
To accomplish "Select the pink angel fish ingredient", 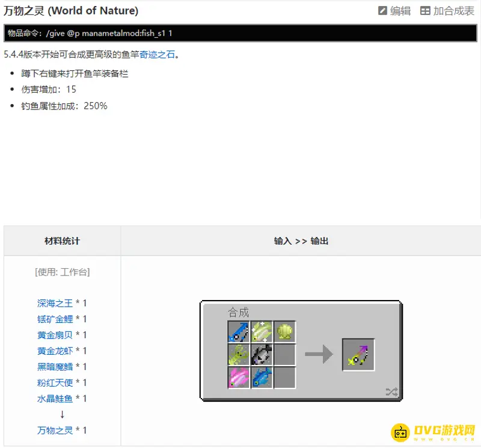I will click(x=239, y=378).
